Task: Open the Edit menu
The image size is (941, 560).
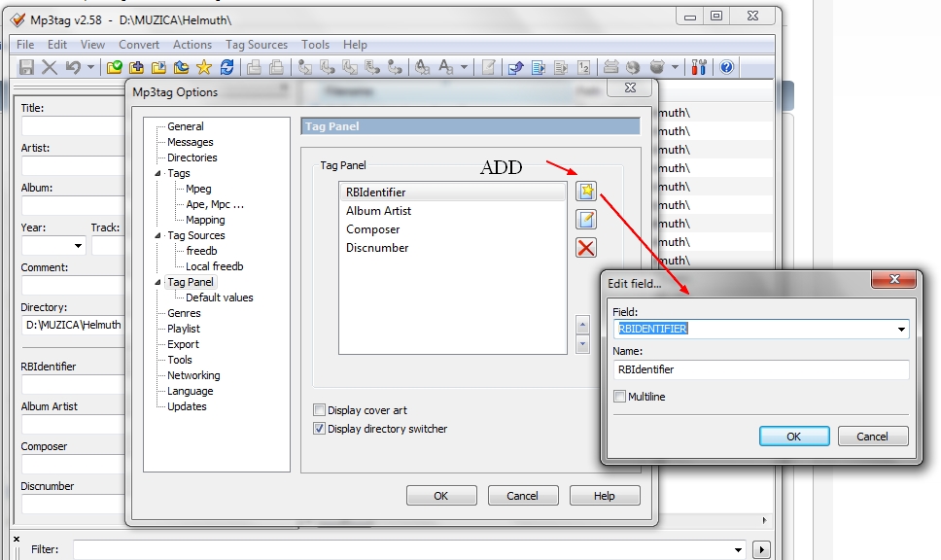Action: pos(57,45)
